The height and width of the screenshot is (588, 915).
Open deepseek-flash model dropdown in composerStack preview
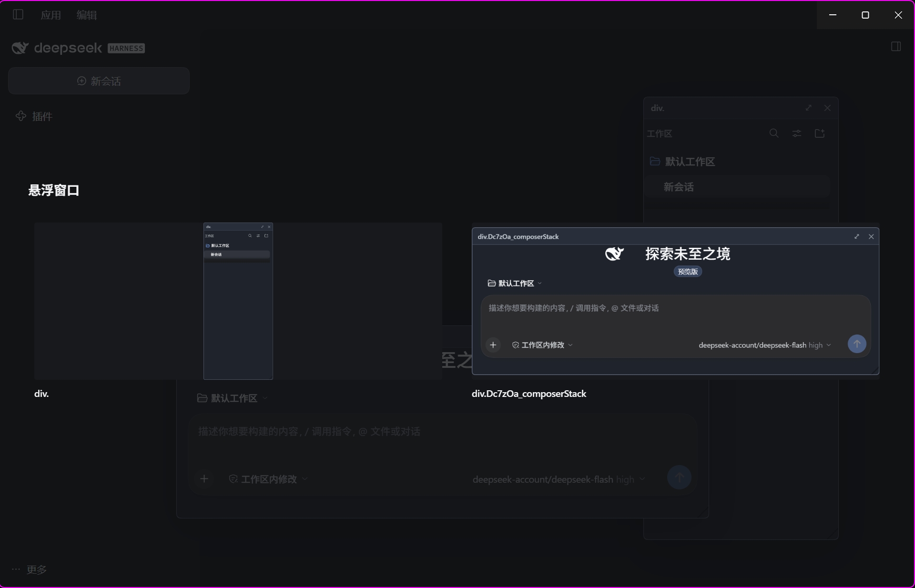(x=765, y=345)
